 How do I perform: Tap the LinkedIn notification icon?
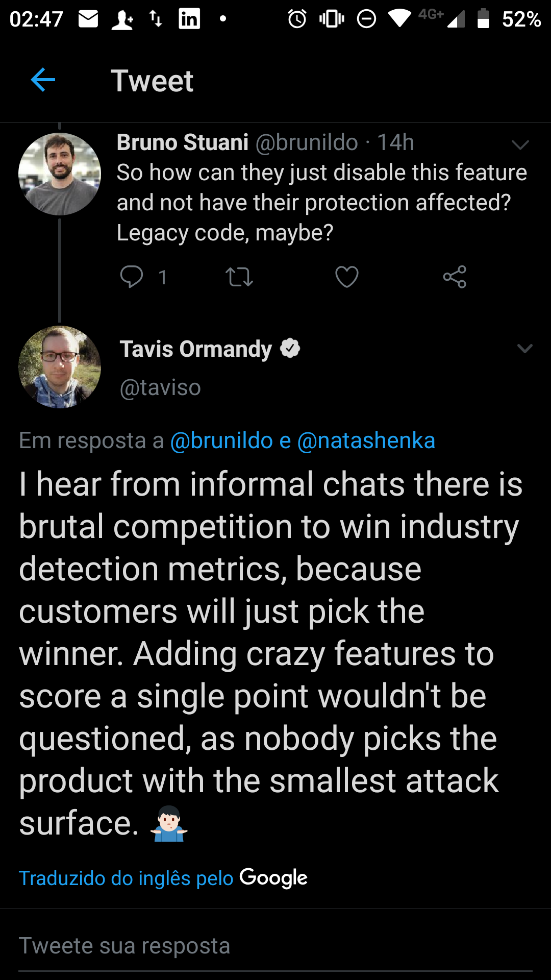pos(189,19)
